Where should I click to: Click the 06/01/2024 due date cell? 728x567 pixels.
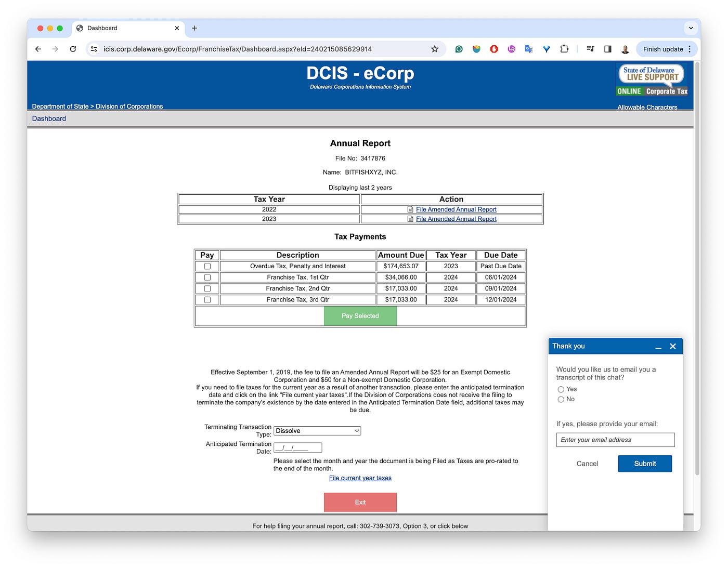501,278
